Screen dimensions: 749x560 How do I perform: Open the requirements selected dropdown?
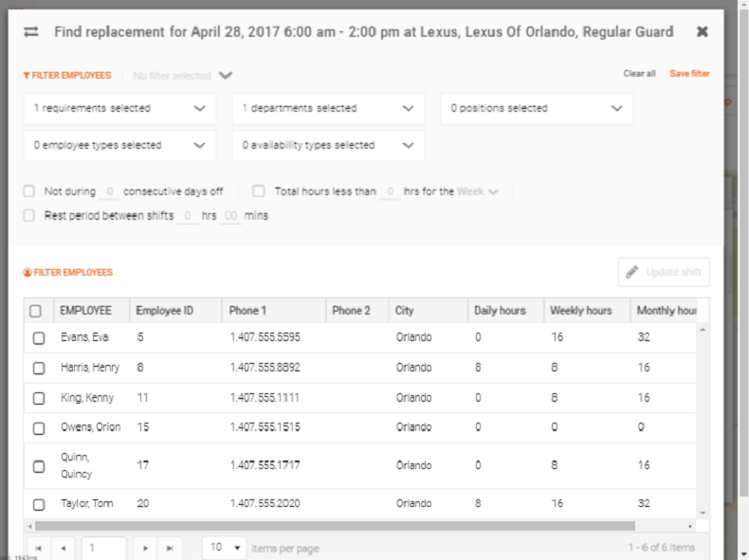coord(119,109)
